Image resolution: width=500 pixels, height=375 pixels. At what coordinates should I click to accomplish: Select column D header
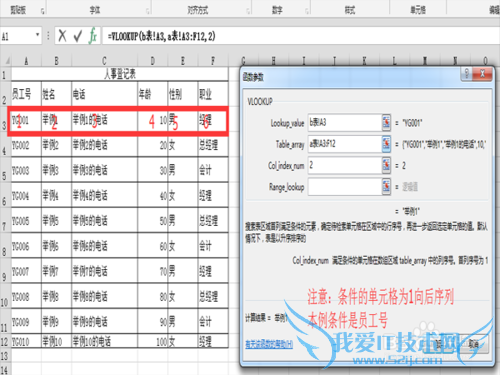coord(153,61)
